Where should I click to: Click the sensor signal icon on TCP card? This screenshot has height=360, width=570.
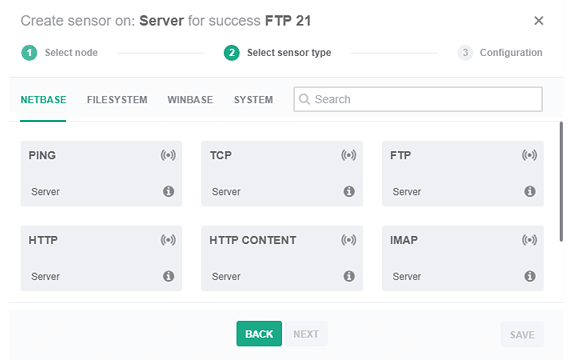pyautogui.click(x=349, y=155)
